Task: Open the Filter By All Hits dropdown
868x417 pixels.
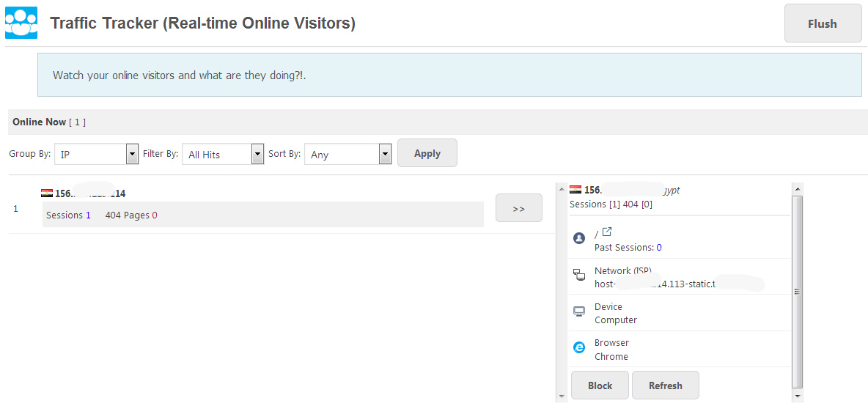Action: pyautogui.click(x=223, y=155)
